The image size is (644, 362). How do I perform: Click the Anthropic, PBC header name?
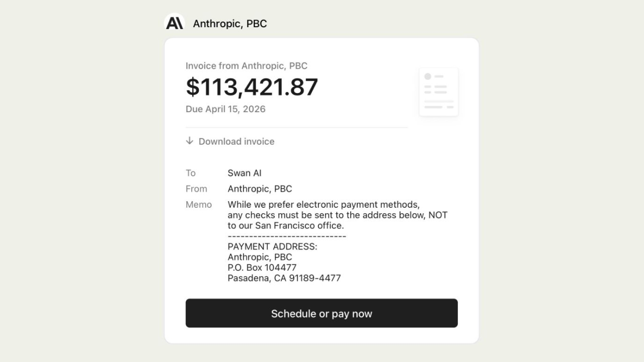(230, 24)
